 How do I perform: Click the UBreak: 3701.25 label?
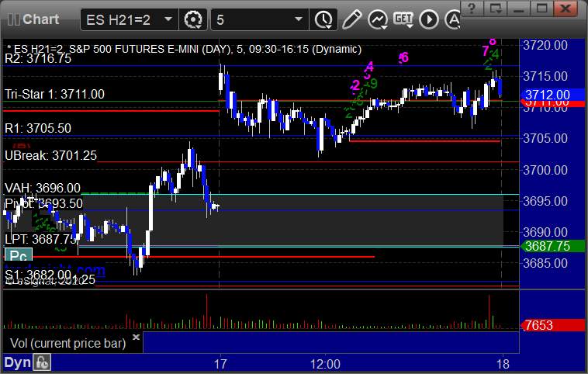[x=50, y=155]
